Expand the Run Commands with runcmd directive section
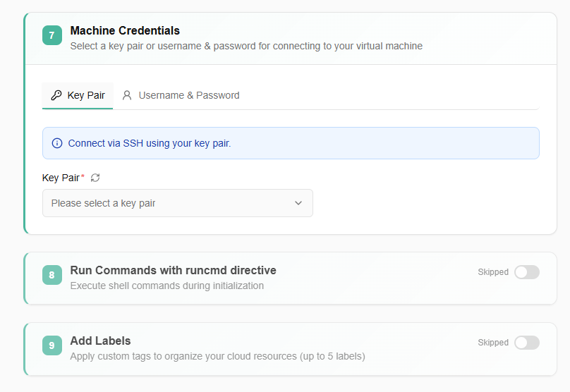Viewport: 570px width, 392px height. pos(173,270)
